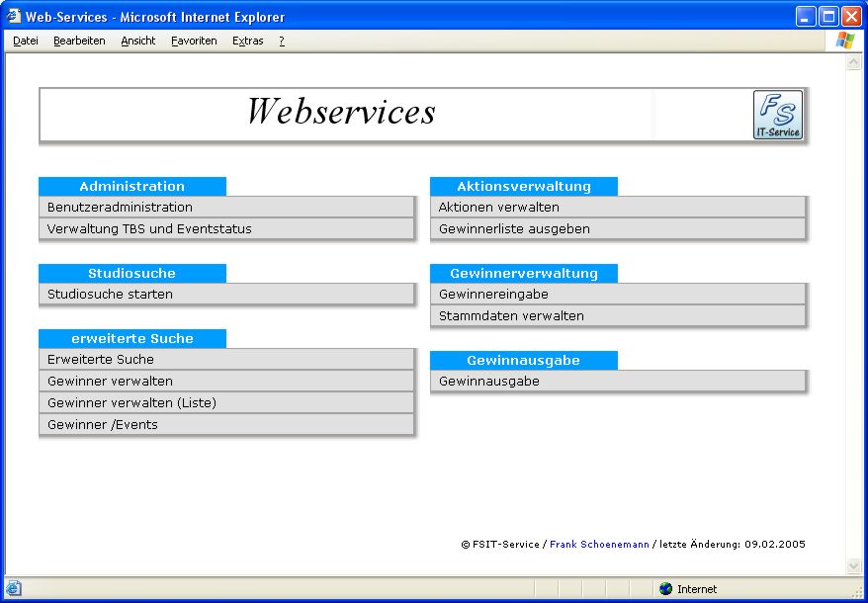Click the Internet Explorer page icon in title bar
This screenshot has height=603, width=868.
(14, 16)
